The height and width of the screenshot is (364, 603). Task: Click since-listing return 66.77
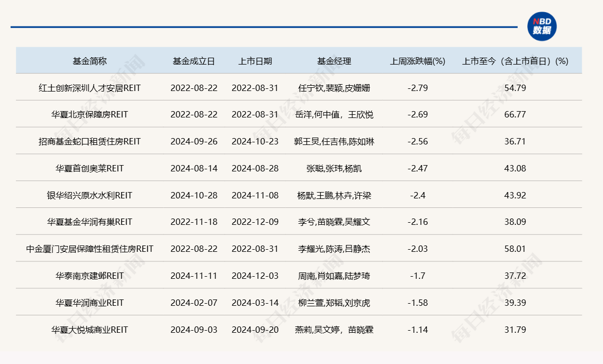515,114
